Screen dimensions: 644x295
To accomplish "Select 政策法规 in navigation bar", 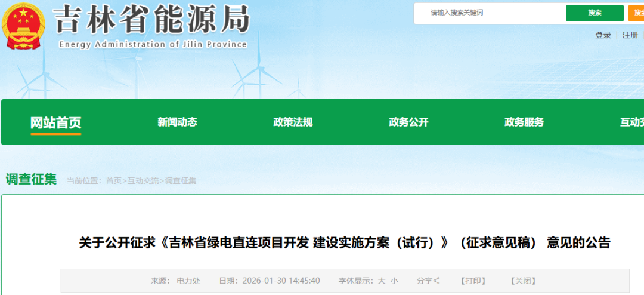I will coord(293,122).
